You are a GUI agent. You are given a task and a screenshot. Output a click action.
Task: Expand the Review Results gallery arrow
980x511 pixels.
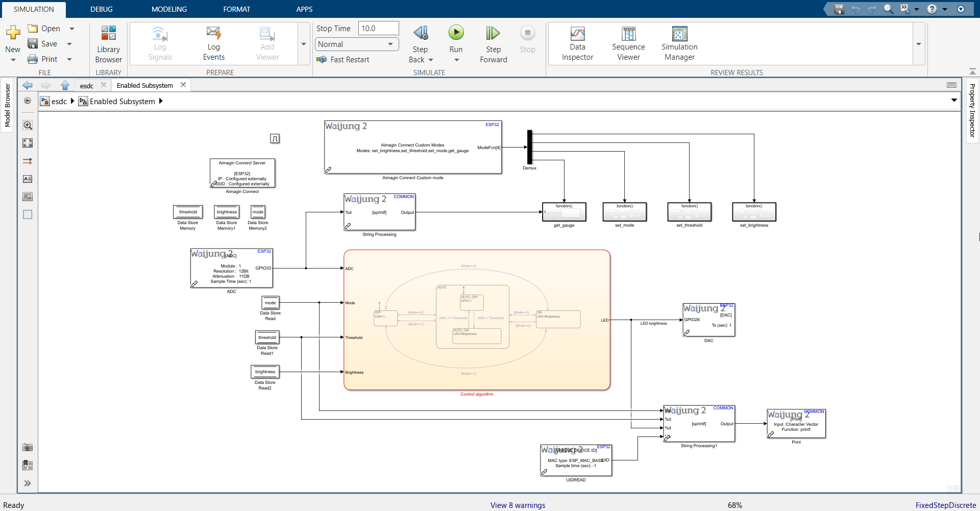[x=919, y=44]
